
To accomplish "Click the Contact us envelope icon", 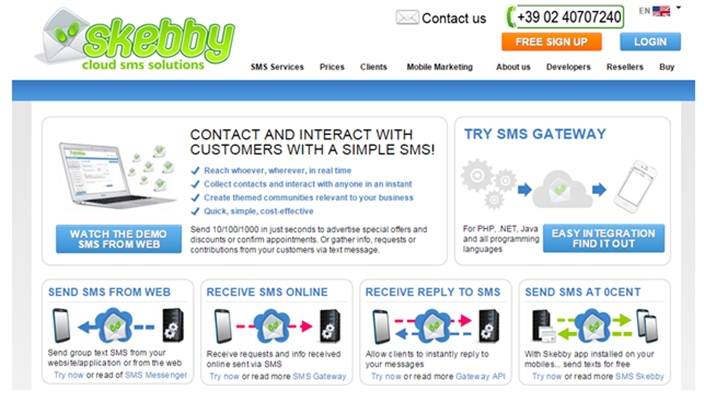I will tap(407, 18).
